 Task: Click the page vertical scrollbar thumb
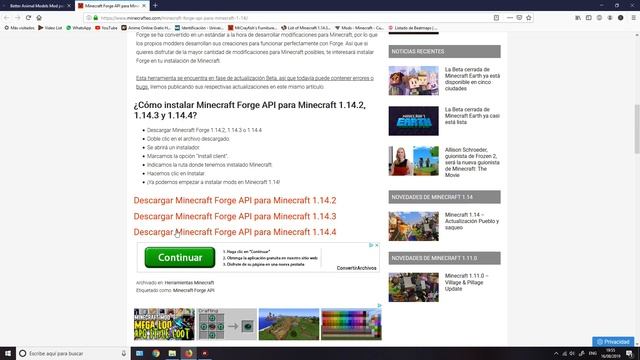click(637, 129)
